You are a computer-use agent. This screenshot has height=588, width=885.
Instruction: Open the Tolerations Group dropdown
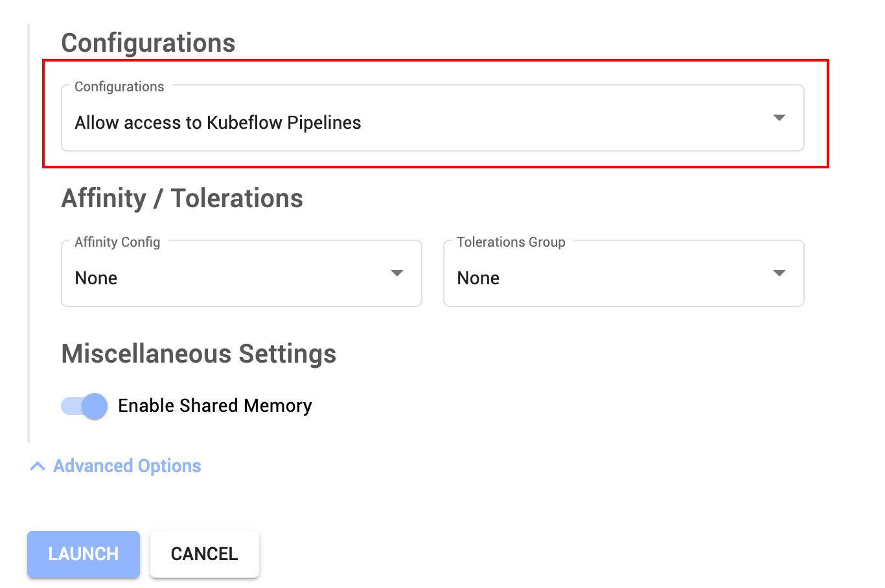coord(624,273)
